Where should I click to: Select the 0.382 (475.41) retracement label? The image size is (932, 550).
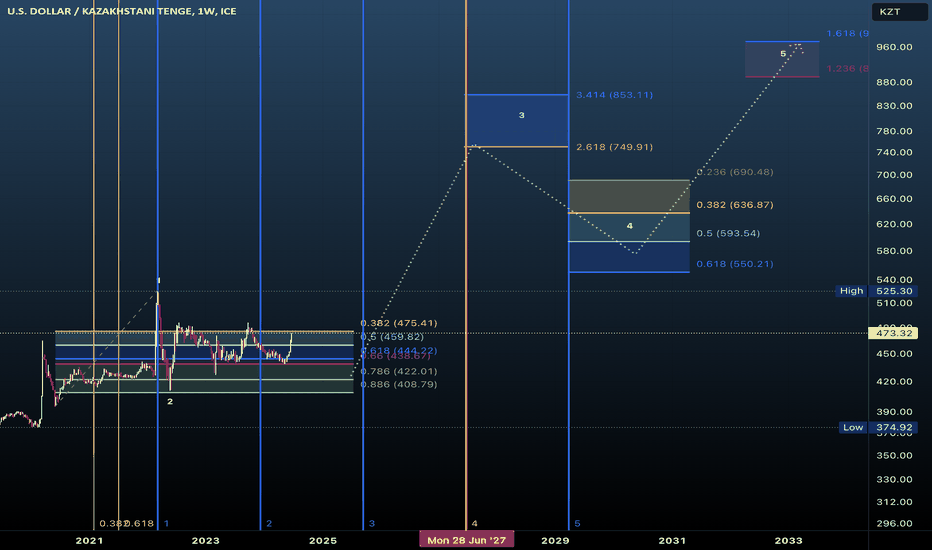coord(399,323)
